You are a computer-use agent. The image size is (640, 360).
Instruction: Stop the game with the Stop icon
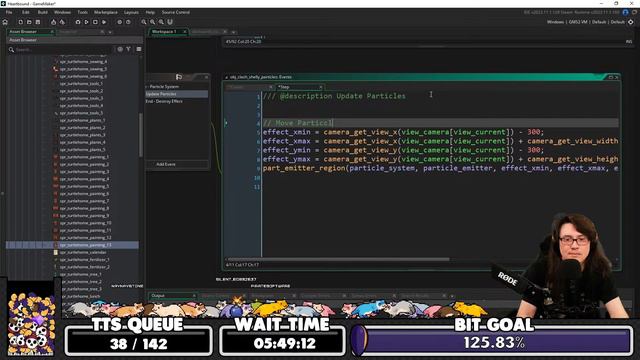[x=95, y=22]
